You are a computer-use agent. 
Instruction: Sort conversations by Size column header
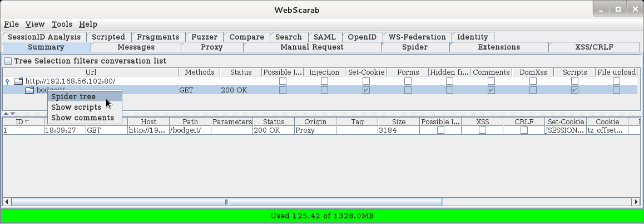click(x=399, y=122)
